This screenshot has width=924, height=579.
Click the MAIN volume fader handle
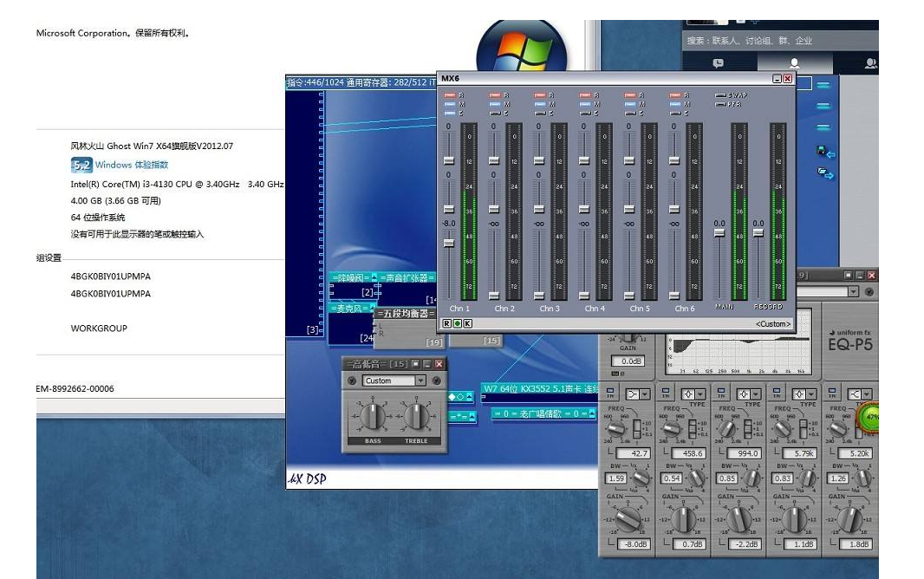click(x=719, y=234)
